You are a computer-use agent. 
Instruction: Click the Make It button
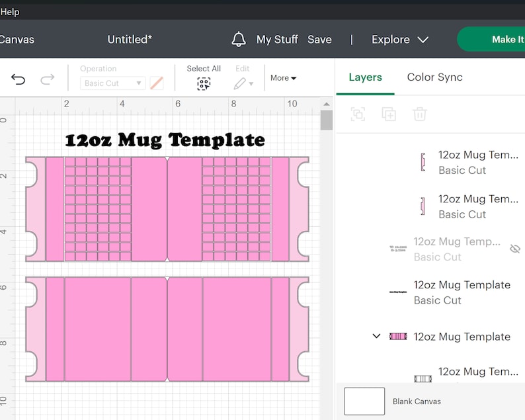(x=491, y=39)
